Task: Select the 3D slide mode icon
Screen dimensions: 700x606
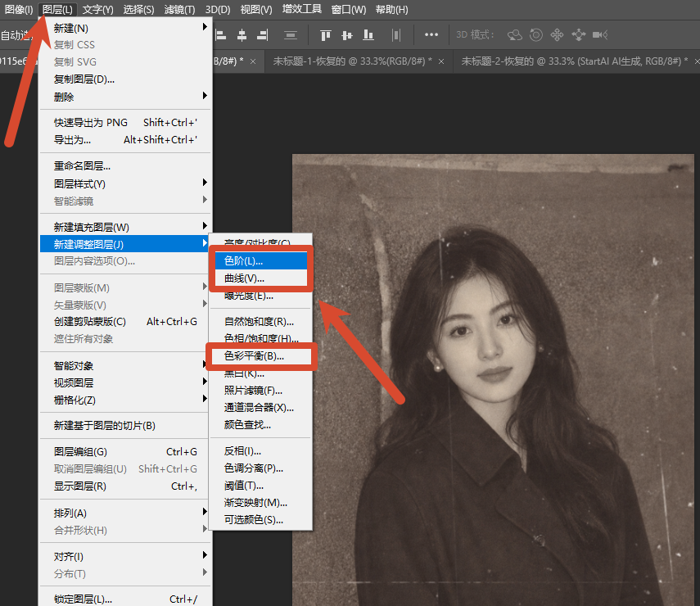Action: click(579, 35)
